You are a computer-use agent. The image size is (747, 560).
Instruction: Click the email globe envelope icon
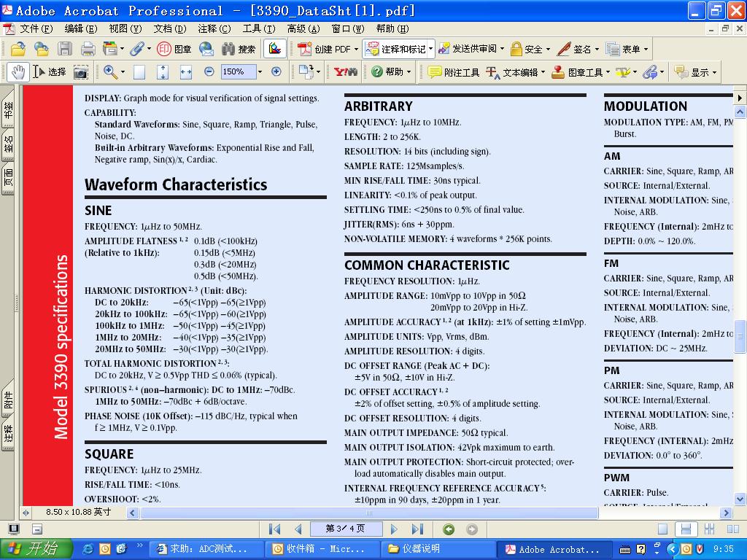point(206,49)
